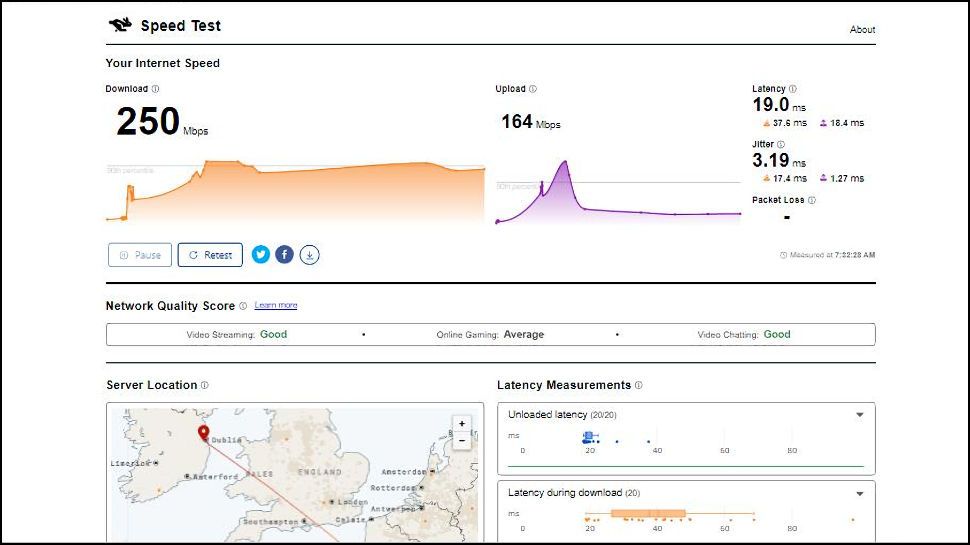
Task: Click info icon beside Upload label
Action: pos(533,89)
